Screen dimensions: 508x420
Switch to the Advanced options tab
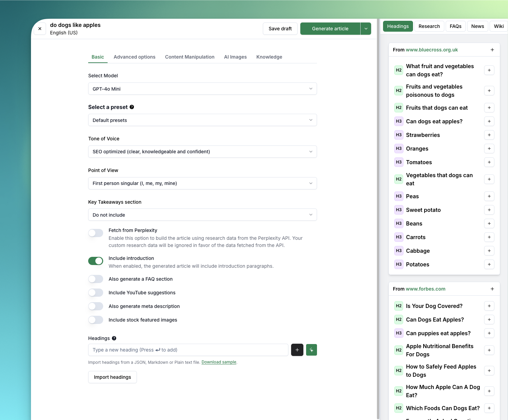click(134, 57)
